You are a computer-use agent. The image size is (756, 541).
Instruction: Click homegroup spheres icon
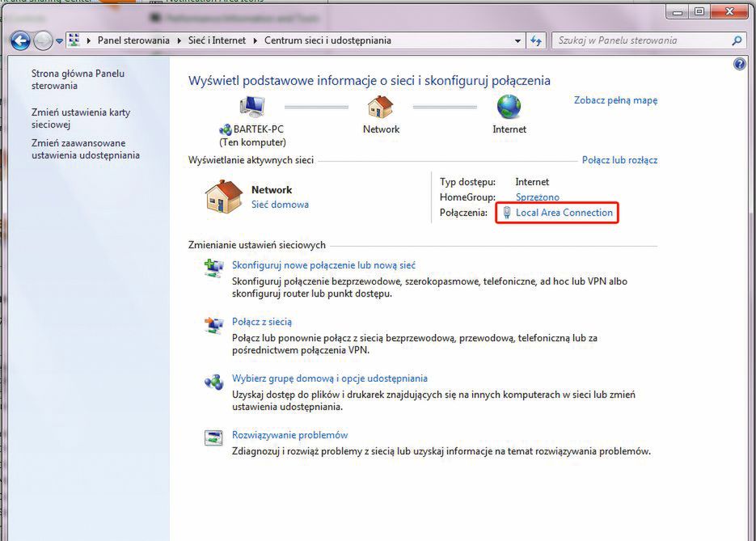coord(213,382)
